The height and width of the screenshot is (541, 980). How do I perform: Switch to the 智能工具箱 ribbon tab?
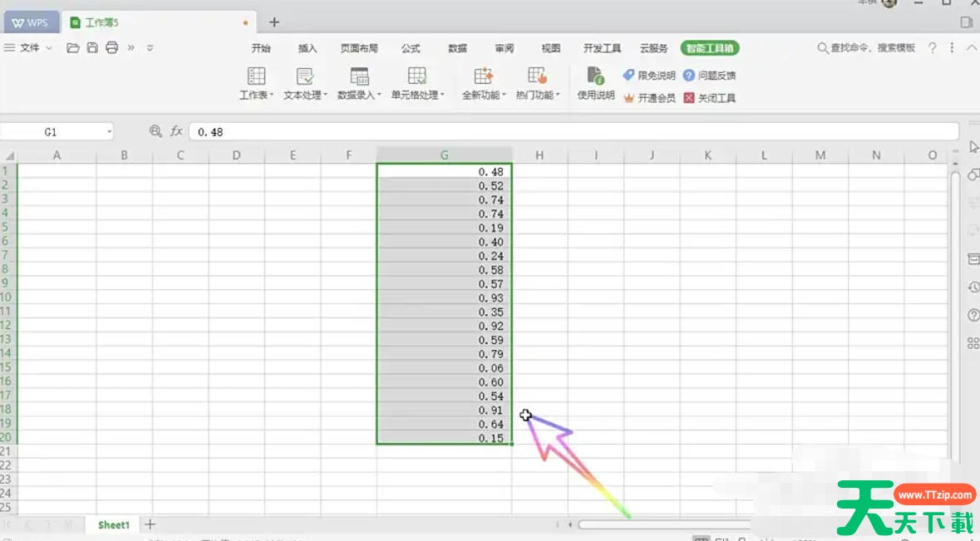tap(708, 47)
